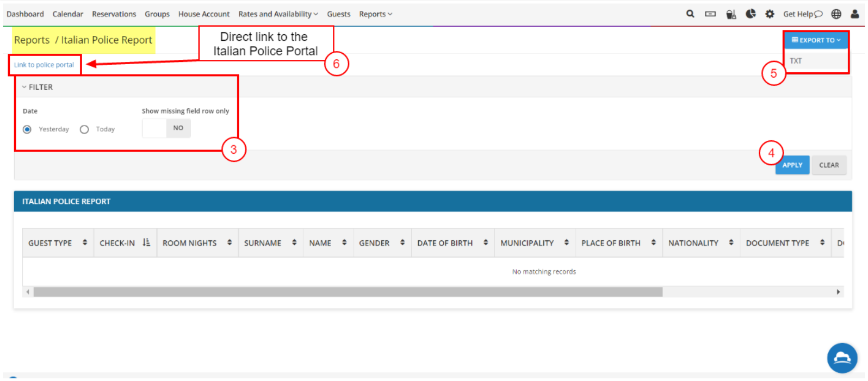Open the live chat bell icon
The width and height of the screenshot is (868, 381).
[x=841, y=358]
